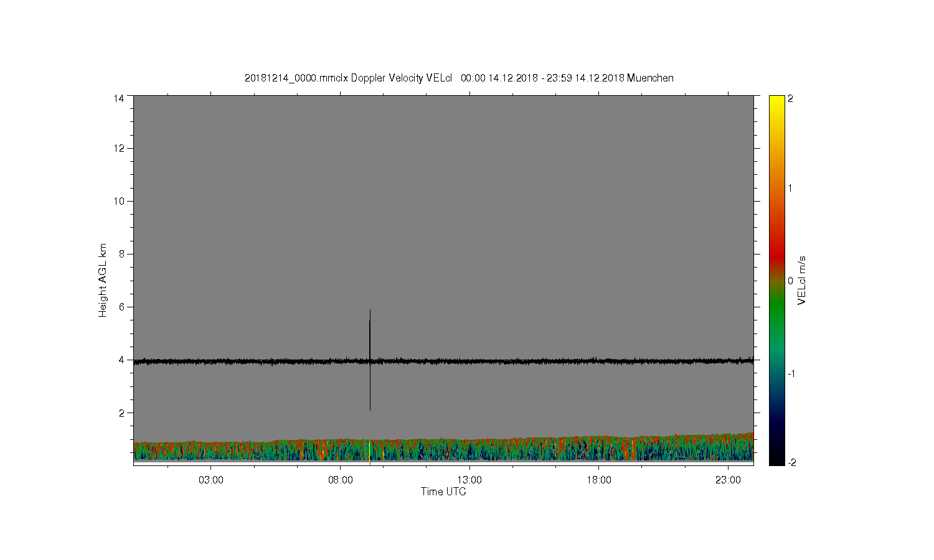Click the colorbar tick label -1
The width and height of the screenshot is (934, 560).
791,373
